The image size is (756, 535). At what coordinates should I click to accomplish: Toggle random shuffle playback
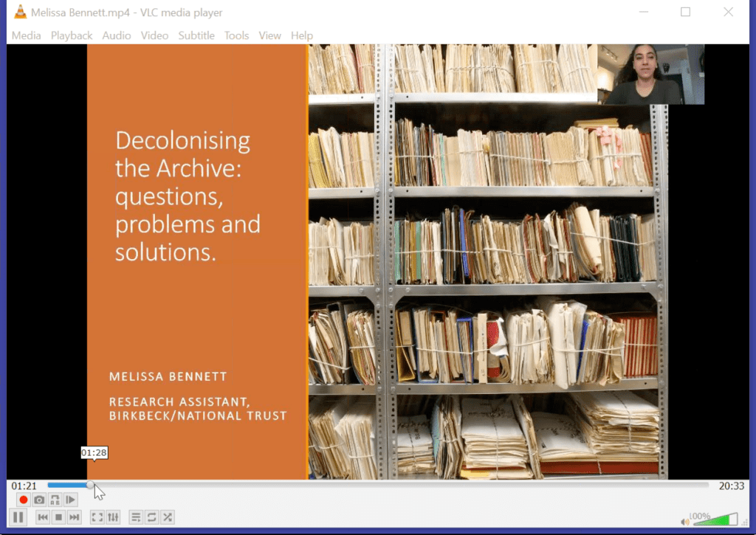click(x=168, y=517)
